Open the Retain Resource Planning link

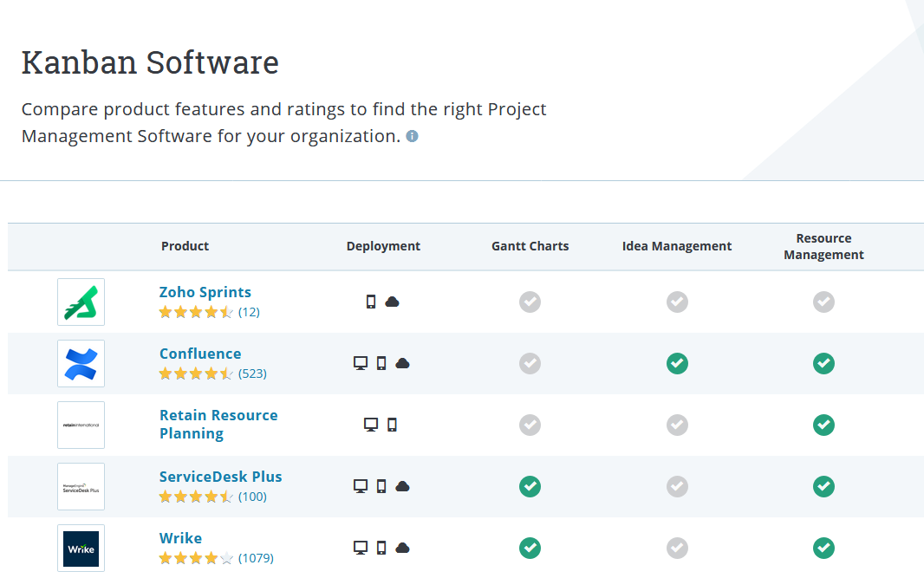(218, 425)
